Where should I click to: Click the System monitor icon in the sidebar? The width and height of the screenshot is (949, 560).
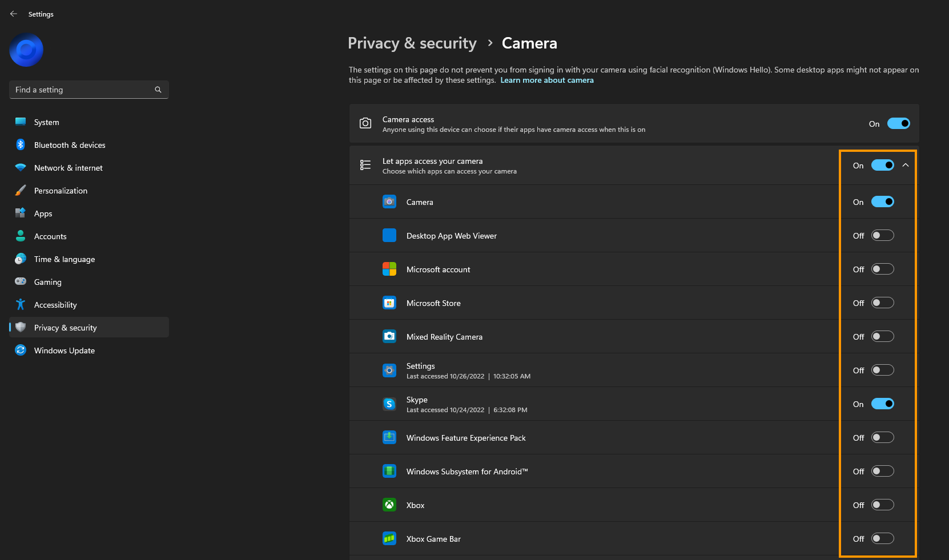(21, 122)
